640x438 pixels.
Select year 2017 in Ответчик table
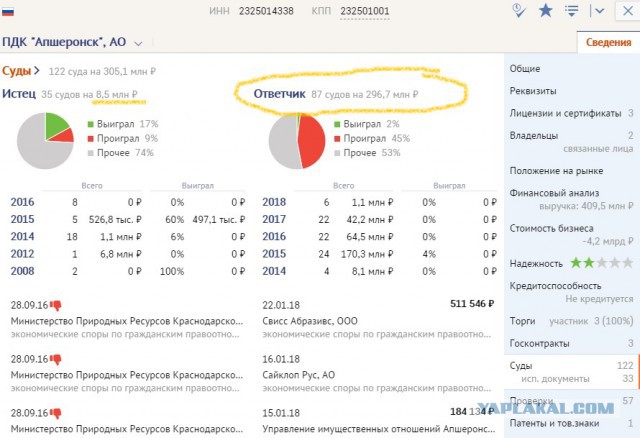[x=274, y=219]
